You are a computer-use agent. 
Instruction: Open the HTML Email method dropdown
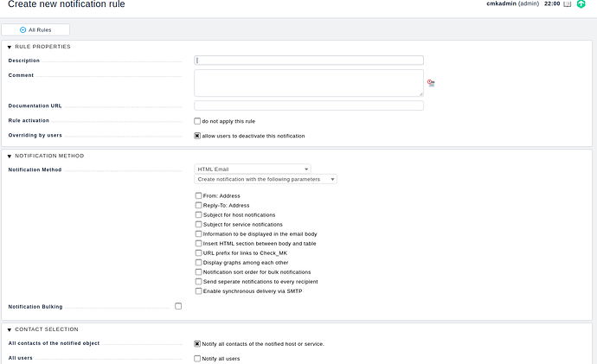click(253, 169)
